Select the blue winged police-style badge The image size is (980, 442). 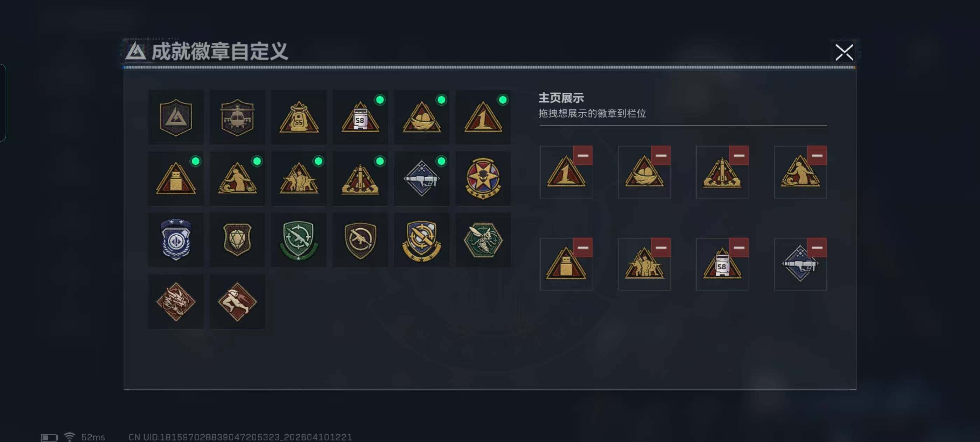[x=176, y=240]
